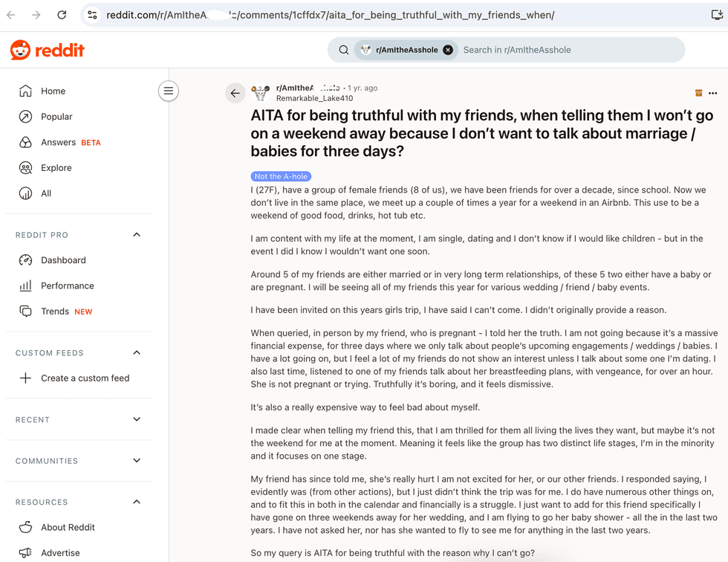Click the Explore community icon
The height and width of the screenshot is (562, 728).
25,168
